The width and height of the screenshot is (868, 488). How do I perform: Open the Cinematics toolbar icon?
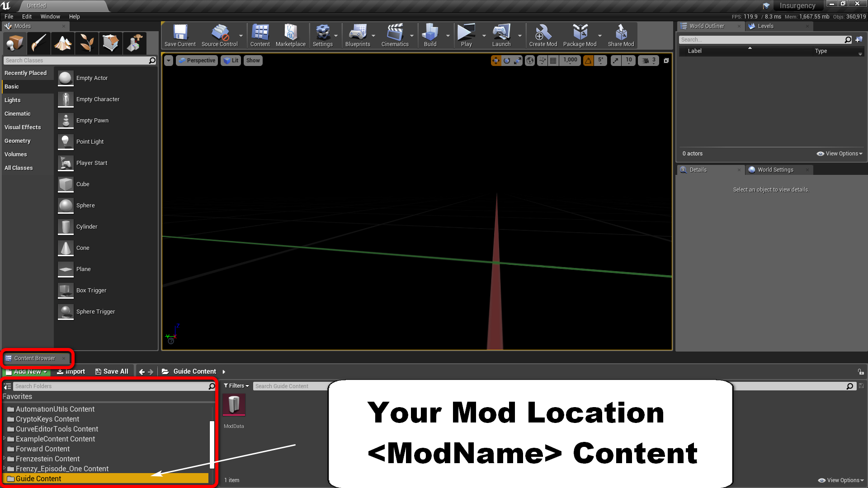coord(395,35)
